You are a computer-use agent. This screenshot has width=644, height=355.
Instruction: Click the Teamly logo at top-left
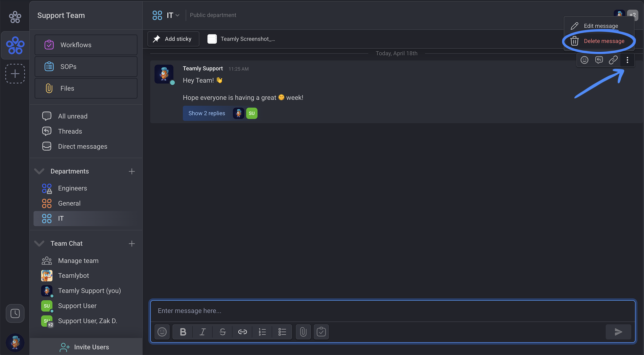click(x=15, y=17)
